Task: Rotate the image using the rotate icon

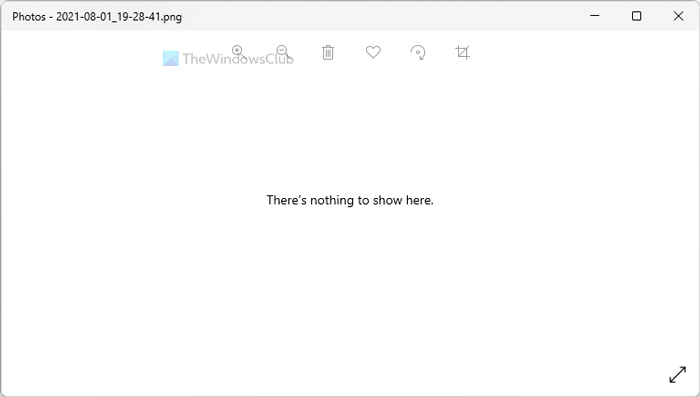Action: click(x=418, y=52)
